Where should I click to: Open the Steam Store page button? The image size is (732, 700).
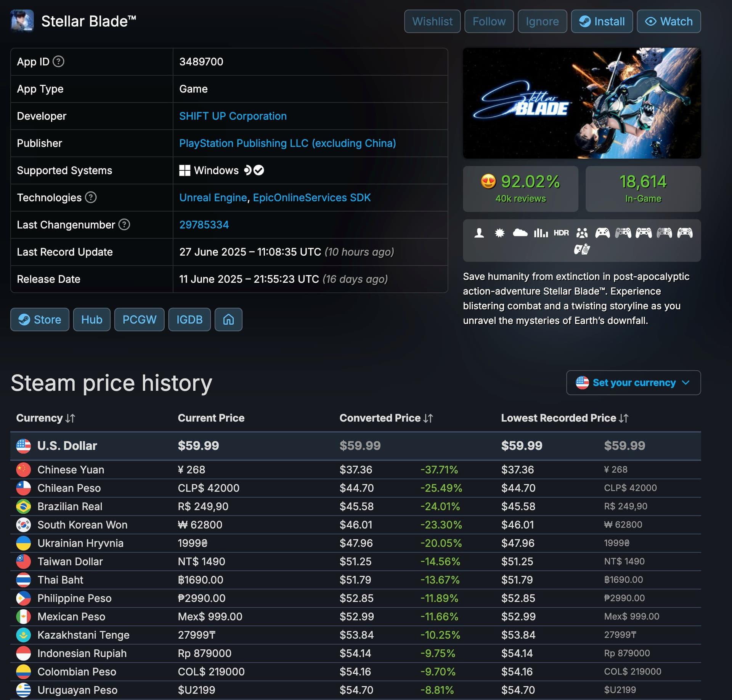point(40,319)
